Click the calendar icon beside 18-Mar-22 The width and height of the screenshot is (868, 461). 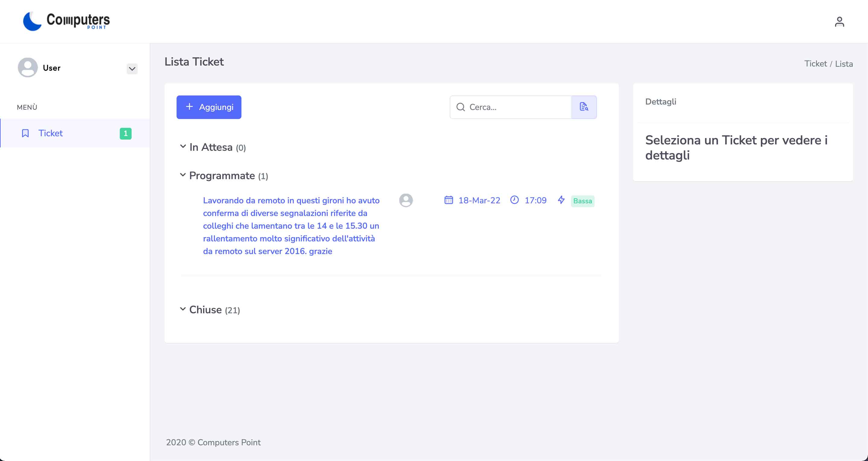(x=448, y=200)
